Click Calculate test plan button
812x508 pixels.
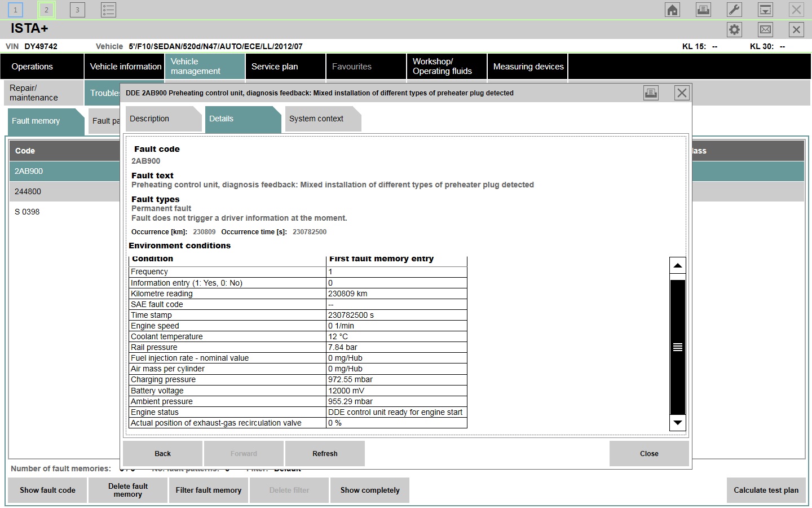pos(766,491)
